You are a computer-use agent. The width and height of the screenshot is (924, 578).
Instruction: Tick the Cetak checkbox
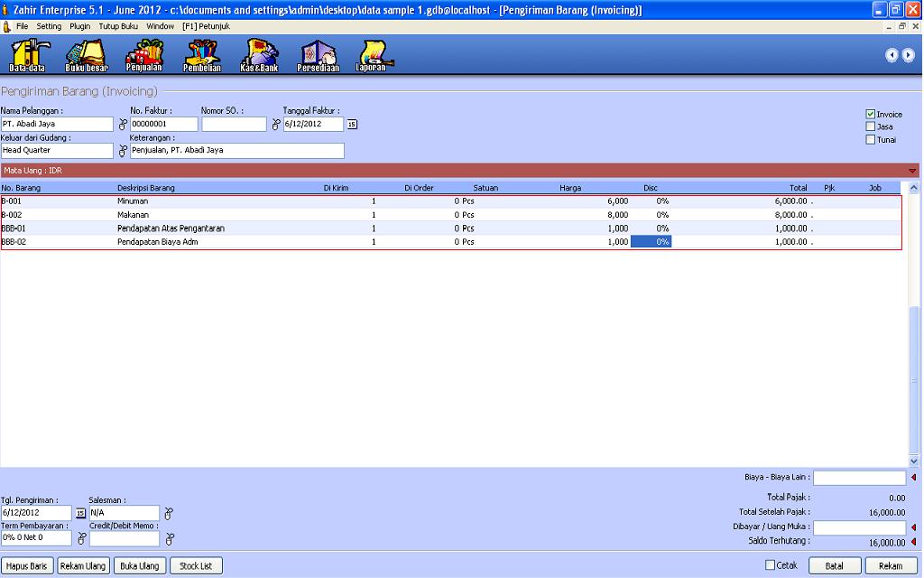pos(770,565)
